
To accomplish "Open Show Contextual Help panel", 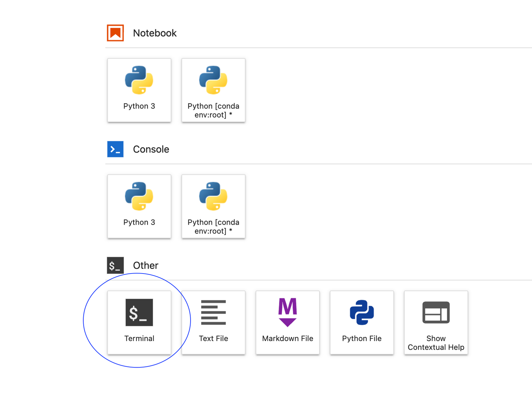I will tap(436, 323).
